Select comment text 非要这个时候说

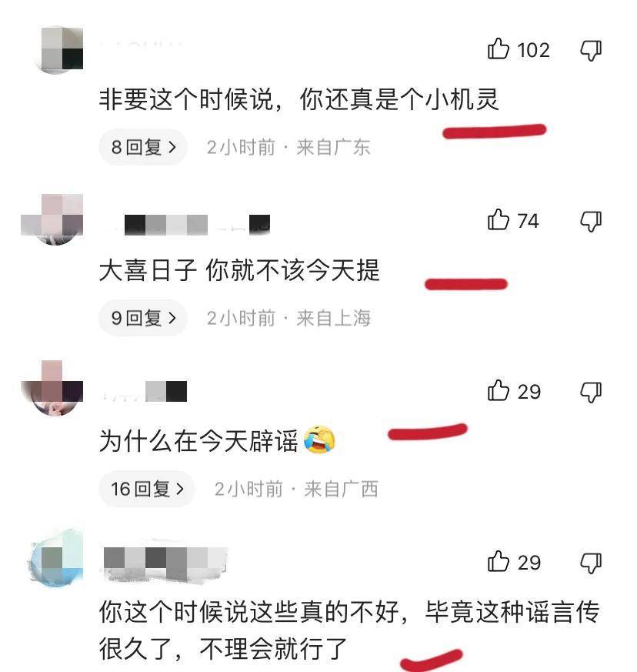coord(186,99)
